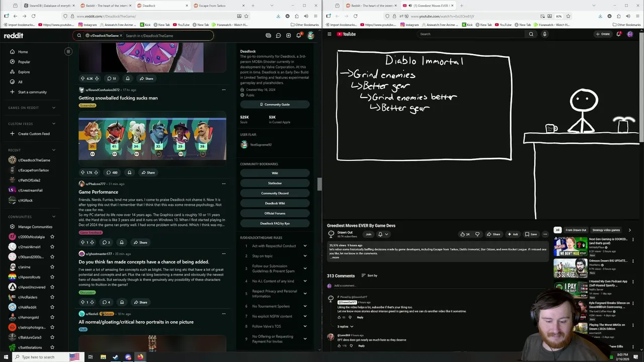
Task: Open more actions menu under video
Action: [x=545, y=234]
